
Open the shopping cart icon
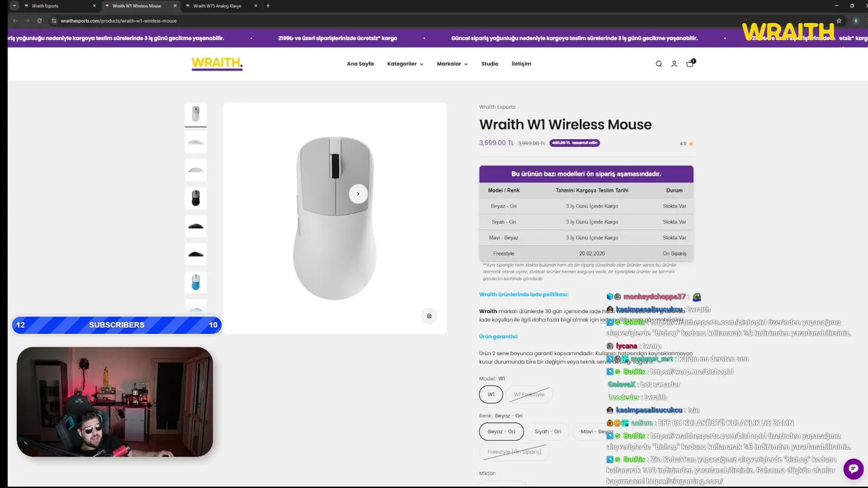click(690, 63)
